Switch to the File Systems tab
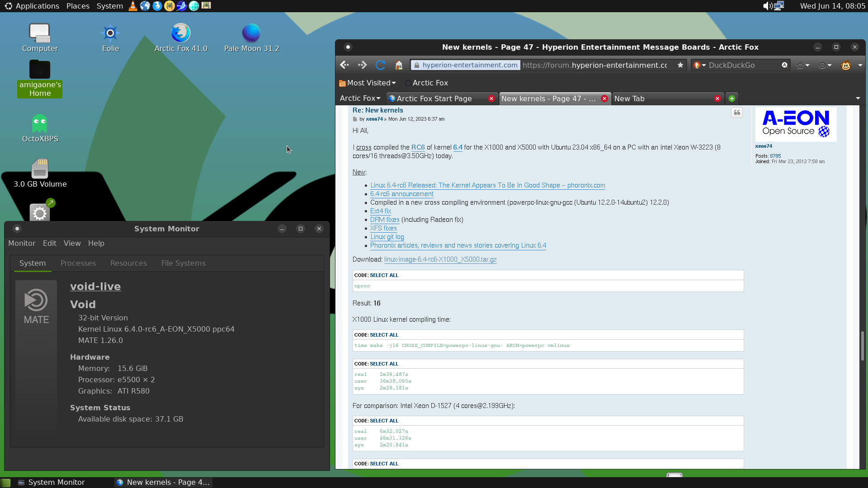The image size is (868, 488). click(x=184, y=263)
